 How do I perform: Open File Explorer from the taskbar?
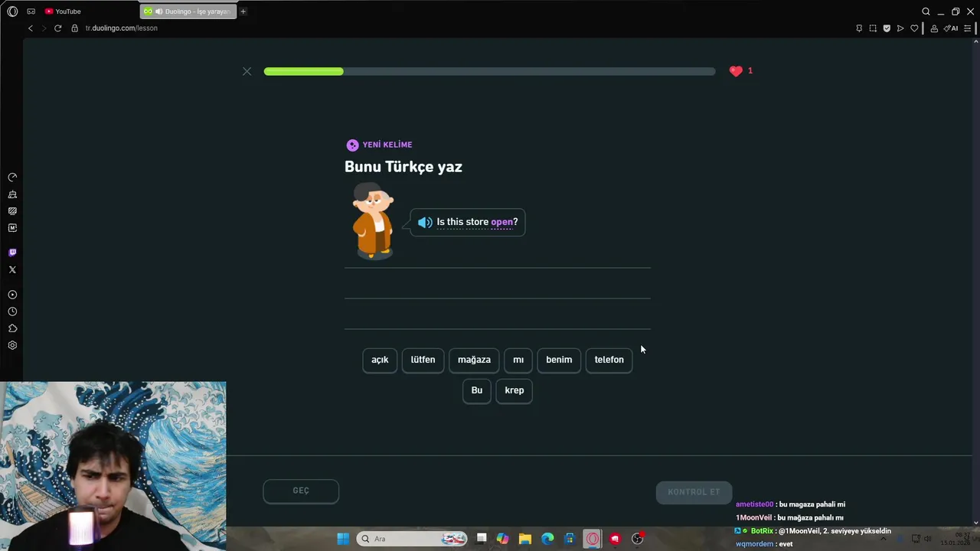[x=525, y=539]
